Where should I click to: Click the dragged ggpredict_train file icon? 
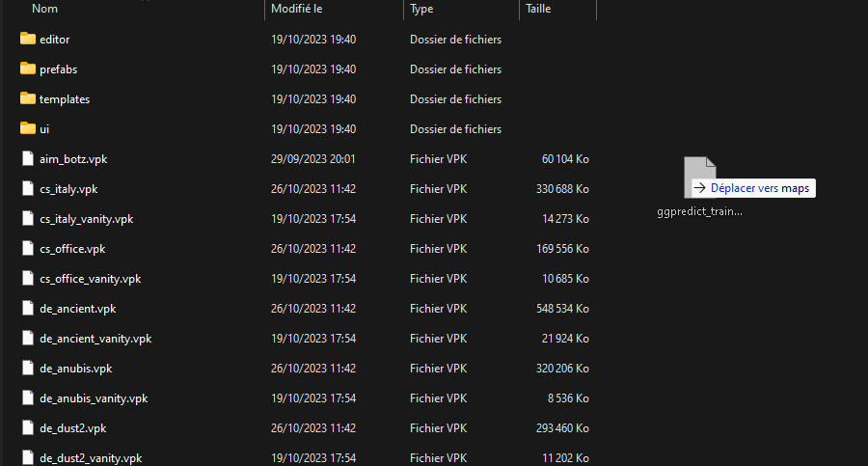[x=699, y=174]
